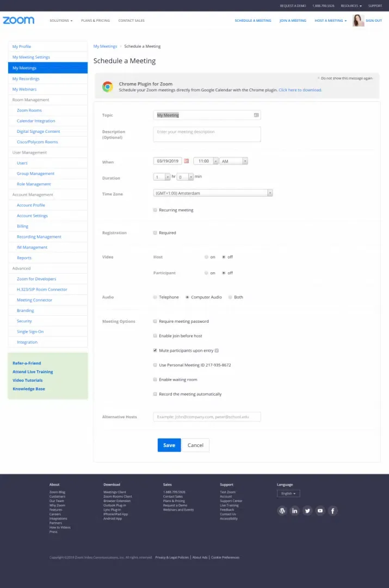Uncheck Mute participants upon entry
This screenshot has height=588, width=389.
(x=155, y=351)
